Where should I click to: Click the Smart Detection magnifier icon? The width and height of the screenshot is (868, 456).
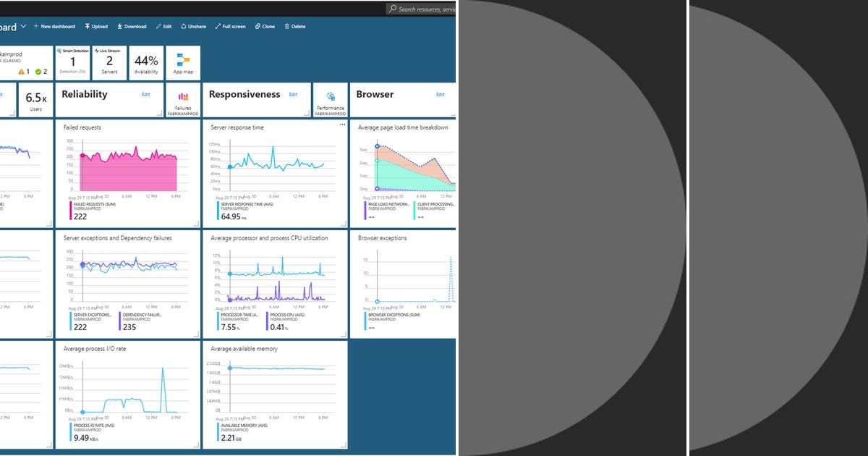pyautogui.click(x=61, y=51)
